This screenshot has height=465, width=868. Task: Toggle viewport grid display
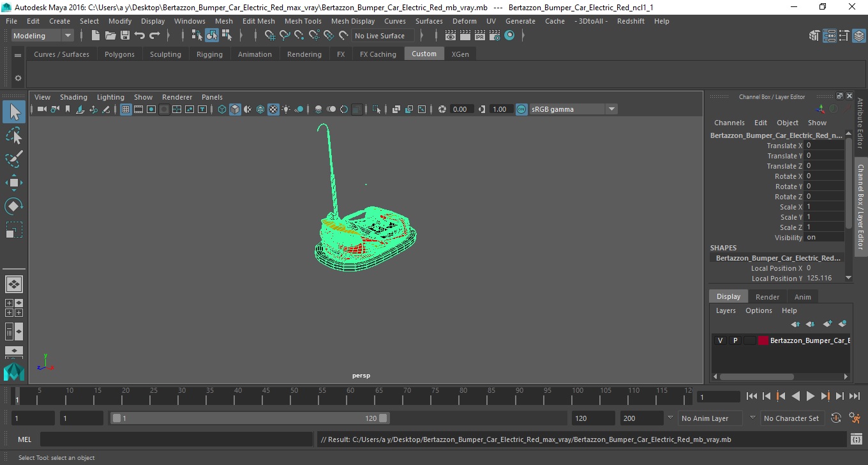pyautogui.click(x=126, y=109)
